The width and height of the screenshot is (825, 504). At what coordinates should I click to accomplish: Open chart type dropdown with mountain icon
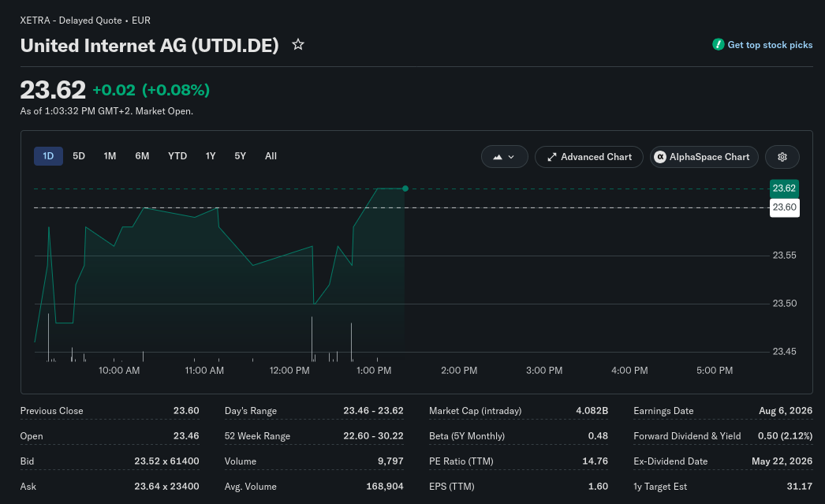click(504, 157)
